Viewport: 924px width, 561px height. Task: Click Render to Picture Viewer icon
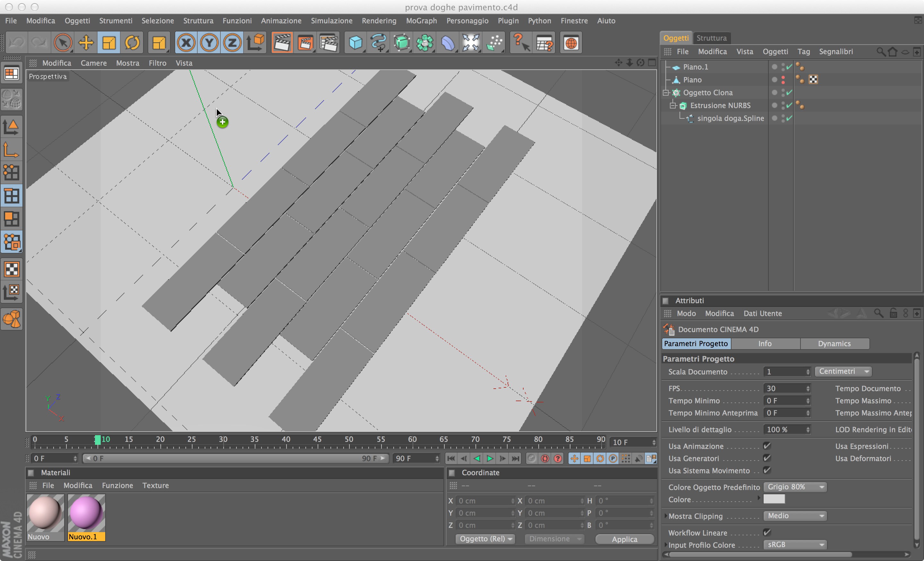(x=305, y=43)
